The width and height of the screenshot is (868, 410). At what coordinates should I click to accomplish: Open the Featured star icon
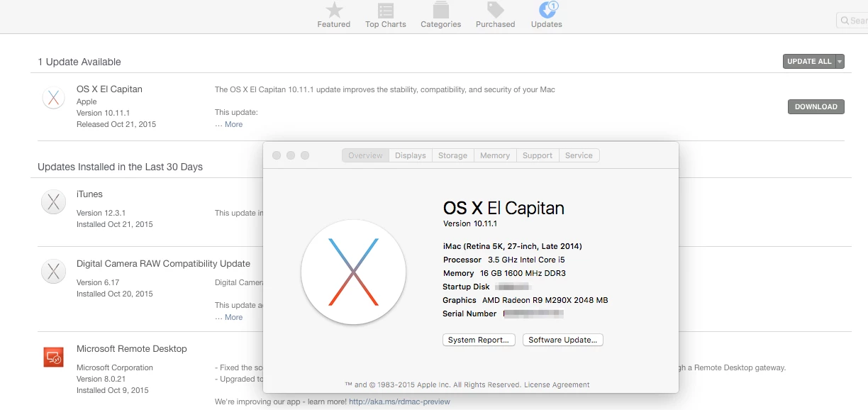point(334,10)
